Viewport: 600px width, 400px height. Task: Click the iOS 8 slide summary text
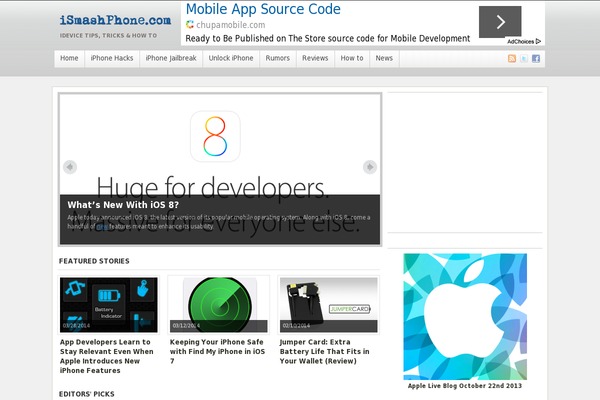pos(218,222)
